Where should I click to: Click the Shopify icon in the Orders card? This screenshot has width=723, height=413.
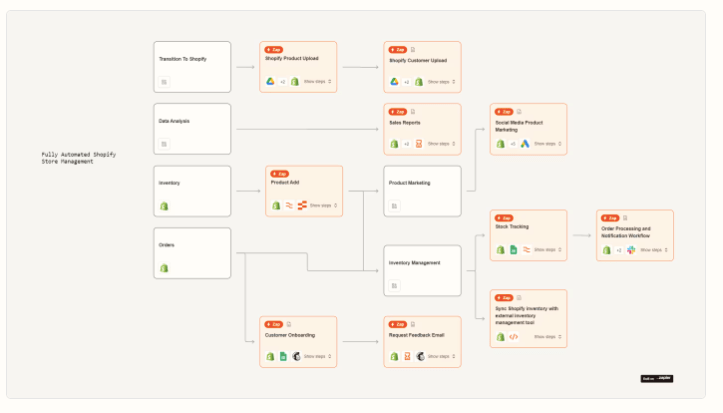click(x=164, y=268)
